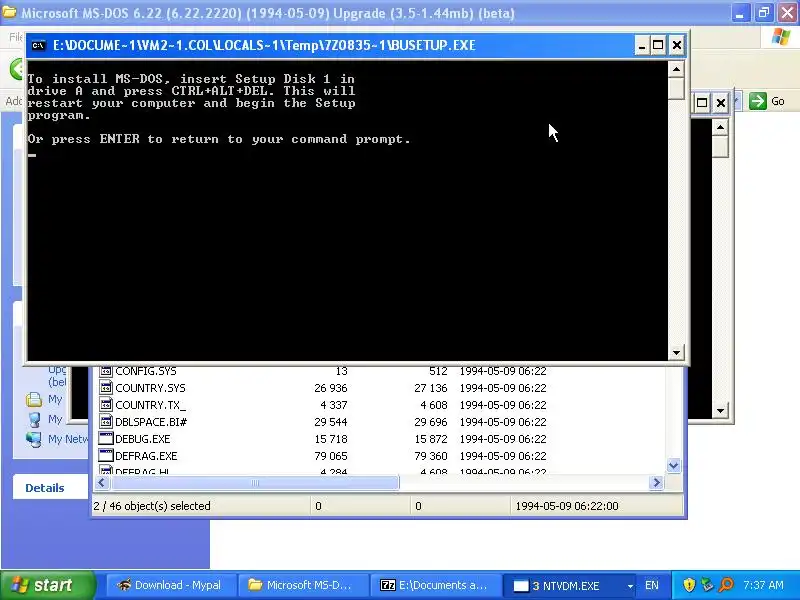The image size is (800, 600).
Task: Click the 29 696 packed size for DBLSPACE.BI#
Action: pos(431,422)
